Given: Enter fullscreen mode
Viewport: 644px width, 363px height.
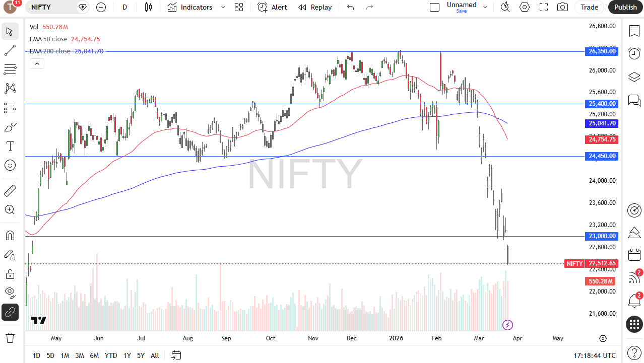Looking at the screenshot, I should coord(543,7).
